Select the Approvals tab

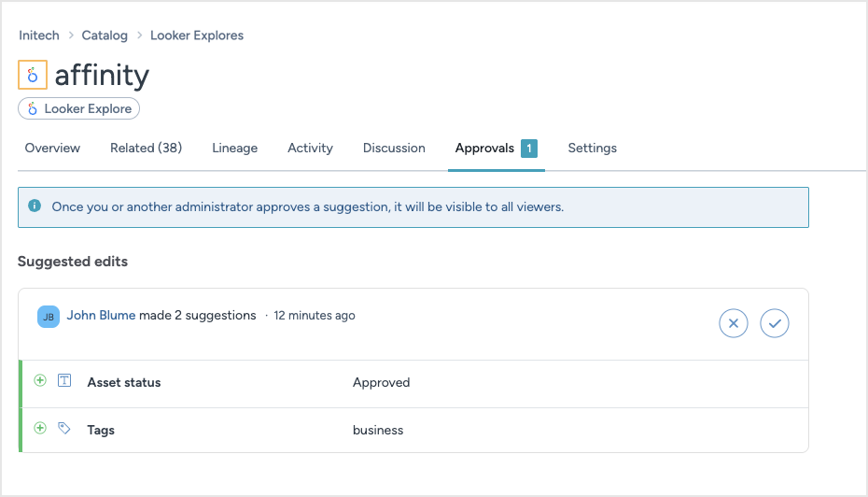pyautogui.click(x=496, y=148)
